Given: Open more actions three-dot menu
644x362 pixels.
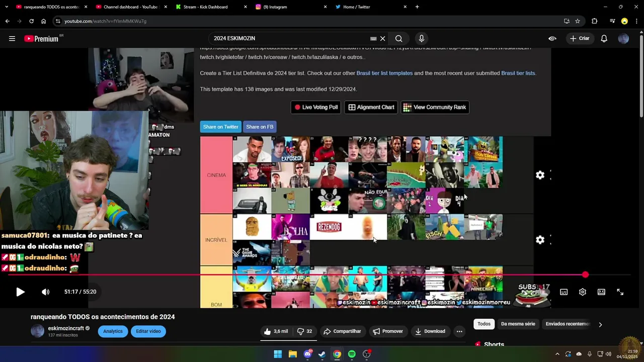Looking at the screenshot, I should (x=459, y=331).
